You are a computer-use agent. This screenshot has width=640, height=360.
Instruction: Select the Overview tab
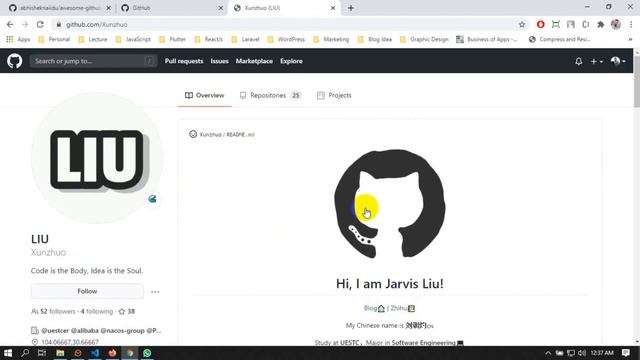pyautogui.click(x=204, y=96)
